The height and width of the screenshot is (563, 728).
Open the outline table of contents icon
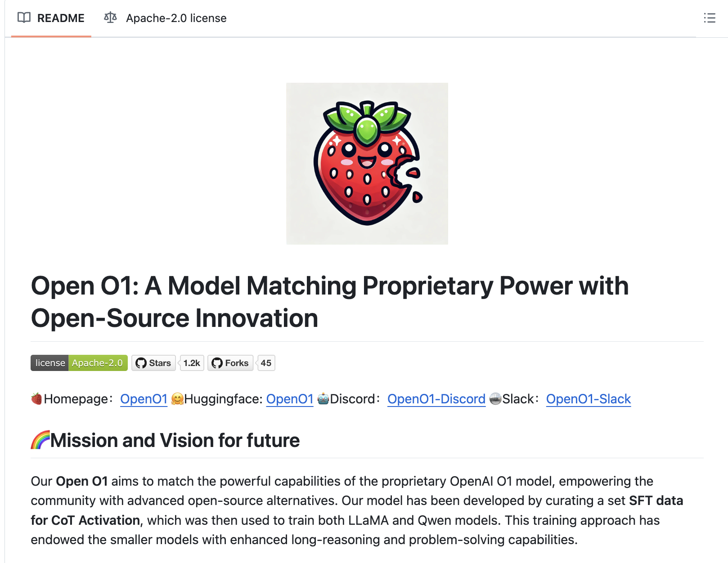tap(710, 18)
